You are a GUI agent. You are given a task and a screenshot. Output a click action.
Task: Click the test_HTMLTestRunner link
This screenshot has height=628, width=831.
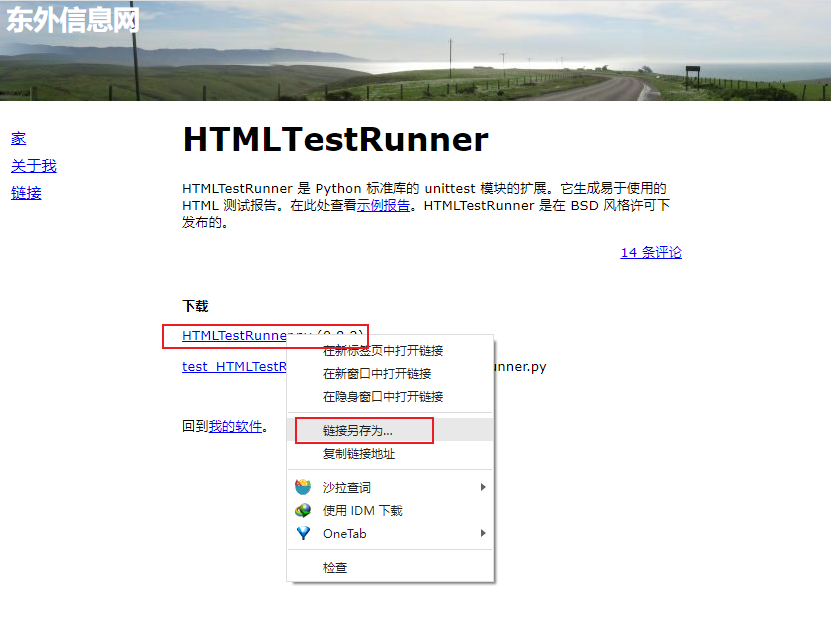[x=235, y=366]
